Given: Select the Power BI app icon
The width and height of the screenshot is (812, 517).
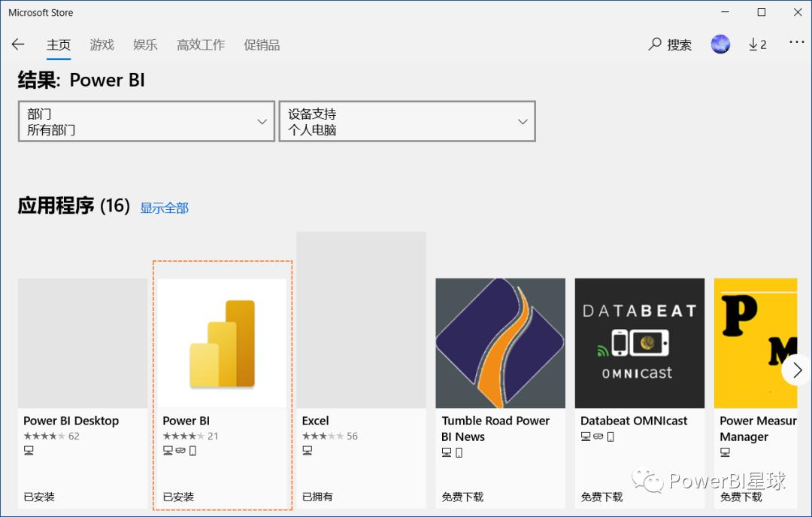Looking at the screenshot, I should [221, 342].
